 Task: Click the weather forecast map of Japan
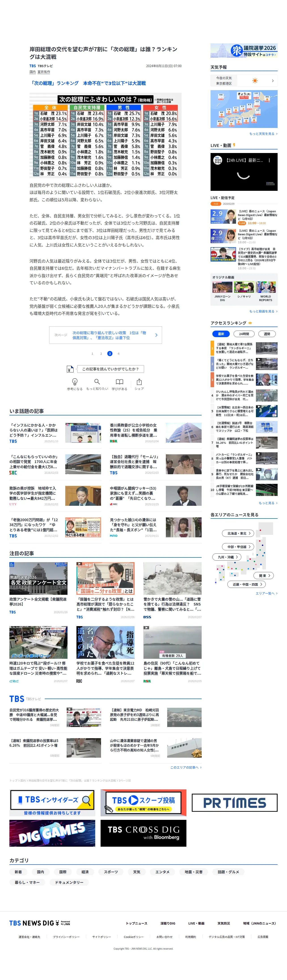(244, 109)
